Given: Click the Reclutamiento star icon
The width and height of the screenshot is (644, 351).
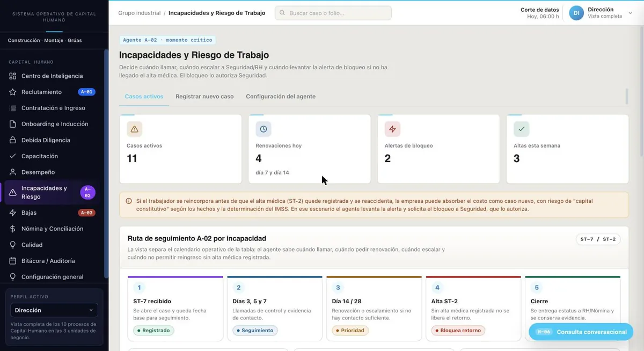Looking at the screenshot, I should point(13,92).
